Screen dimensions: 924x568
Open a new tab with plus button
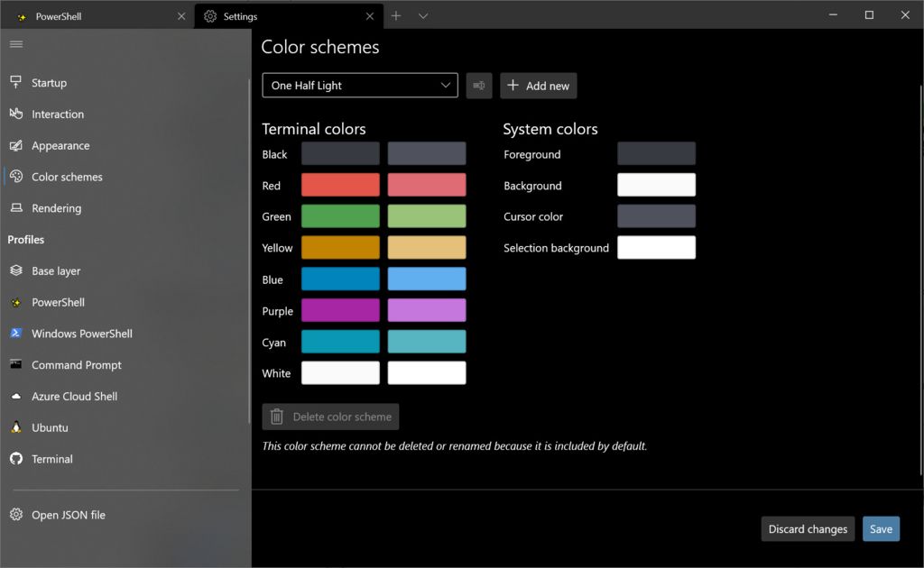pos(396,16)
